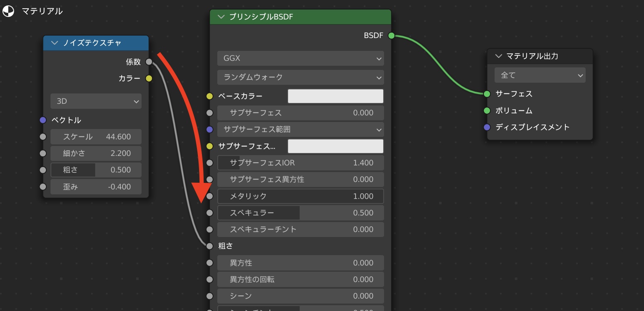Click the yellow カラー output socket

pyautogui.click(x=149, y=79)
